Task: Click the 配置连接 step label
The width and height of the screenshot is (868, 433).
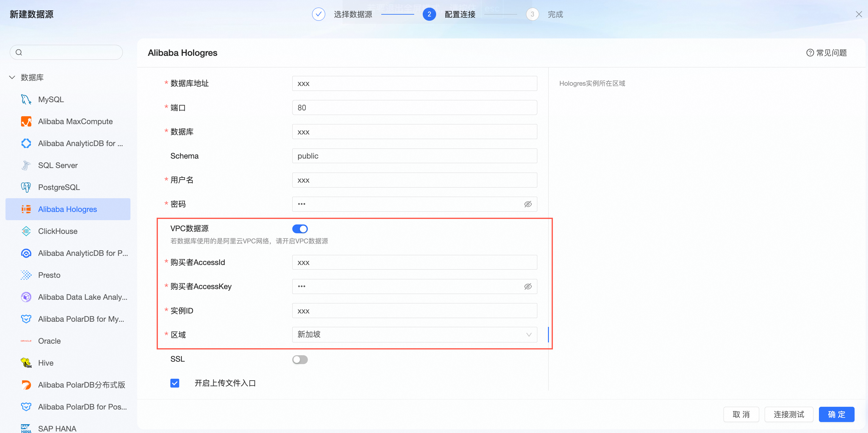Action: (x=460, y=14)
